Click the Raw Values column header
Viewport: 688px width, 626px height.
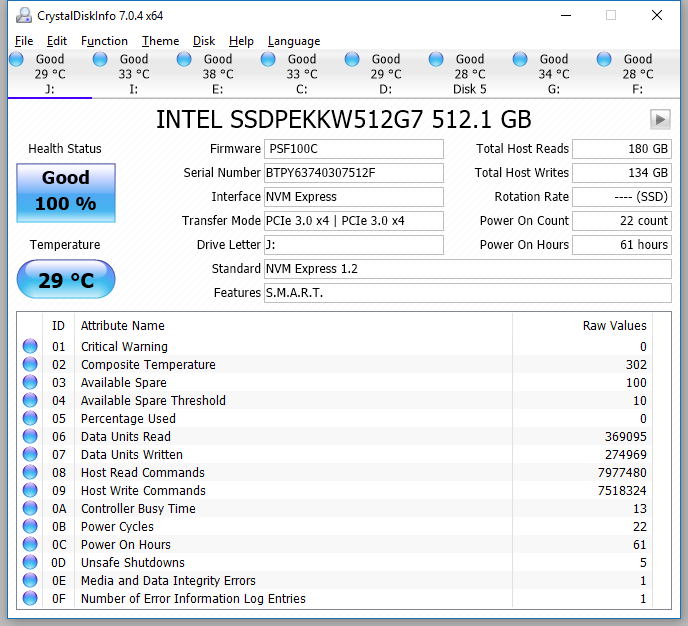614,326
